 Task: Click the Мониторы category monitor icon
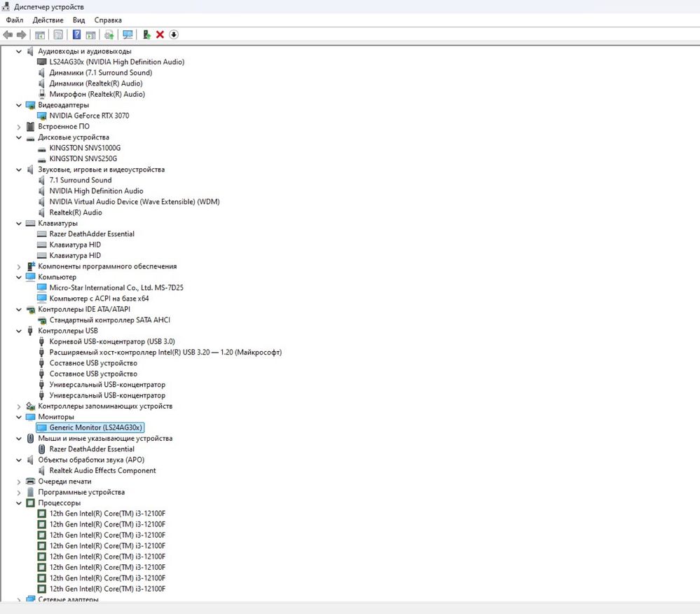(x=30, y=417)
